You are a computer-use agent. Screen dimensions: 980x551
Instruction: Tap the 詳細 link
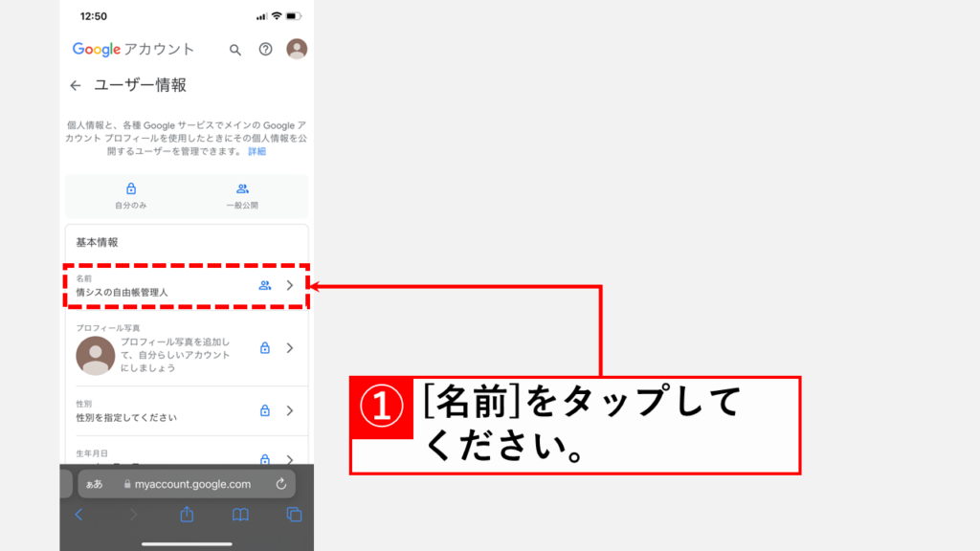pyautogui.click(x=257, y=151)
